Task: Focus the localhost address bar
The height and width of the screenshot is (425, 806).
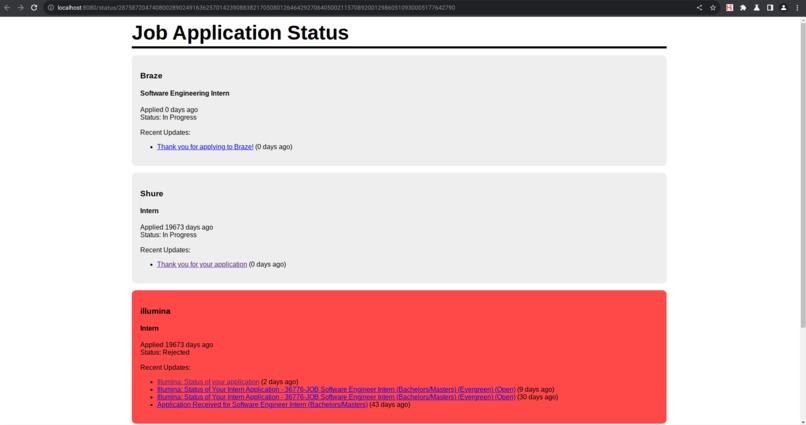Action: pos(370,8)
